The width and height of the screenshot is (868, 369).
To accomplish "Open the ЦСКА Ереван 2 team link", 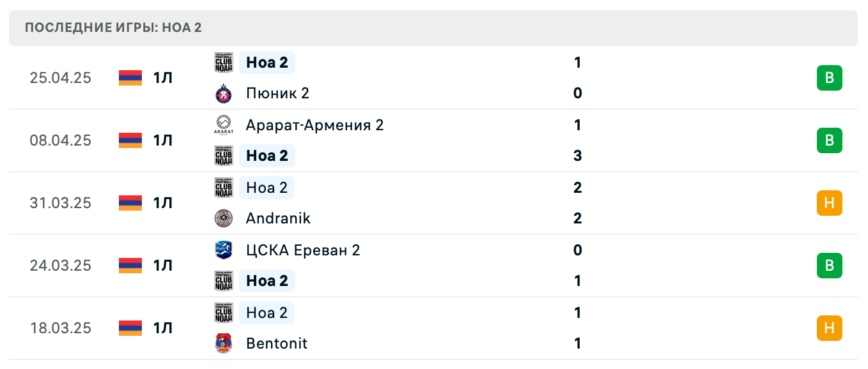I will [x=303, y=250].
